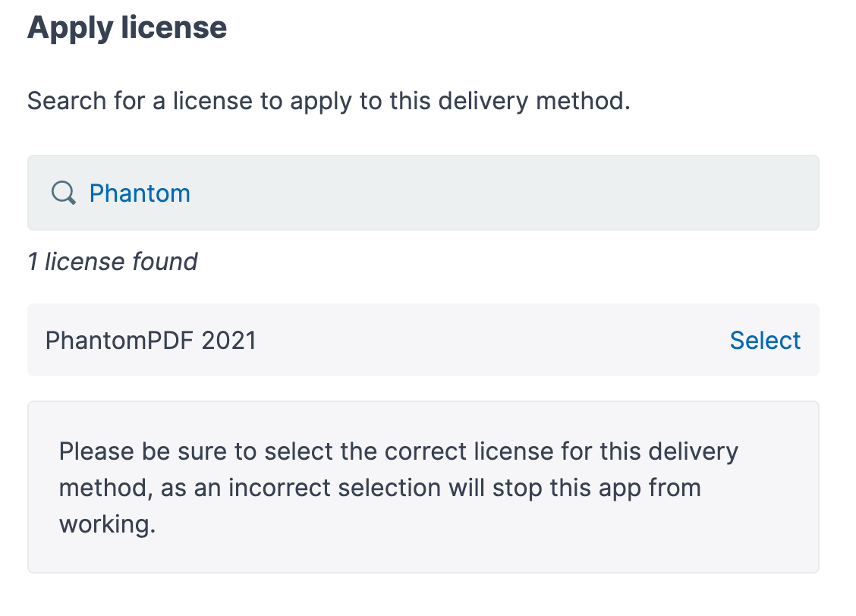This screenshot has width=856, height=616.
Task: Click the PhantomPDF 2021 license name
Action: [150, 340]
